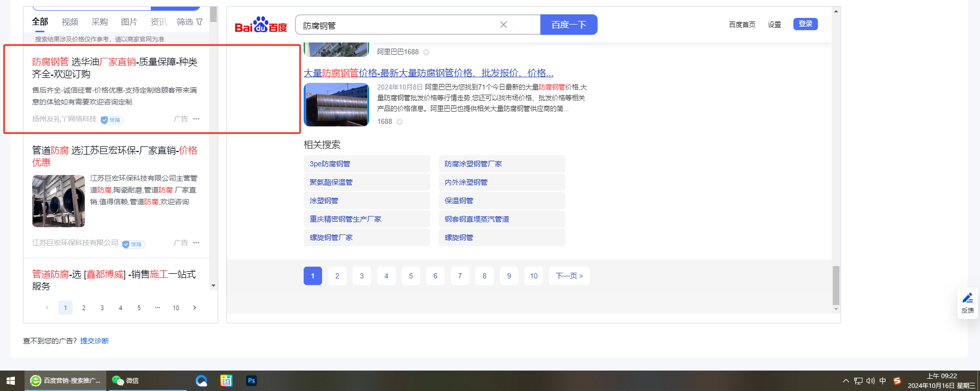Click the steel pipe thumbnail of the 1688 result
Image resolution: width=980 pixels, height=391 pixels.
coord(336,104)
